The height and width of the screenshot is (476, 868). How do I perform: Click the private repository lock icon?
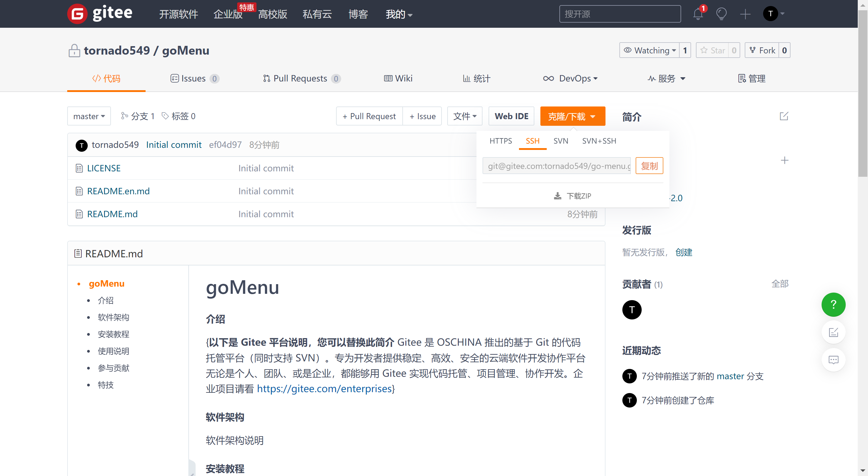click(74, 51)
